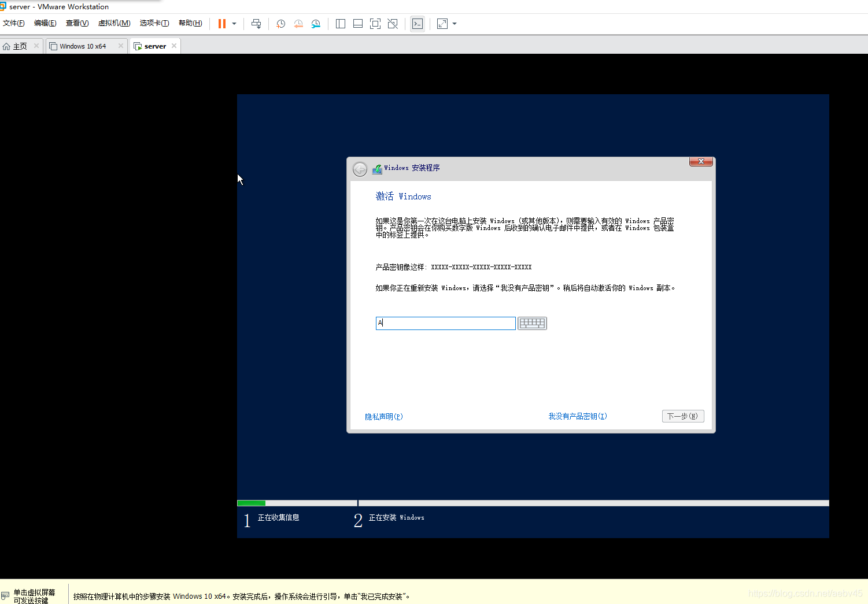This screenshot has width=868, height=604.
Task: Close the Windows 安装程序 dialog
Action: click(x=701, y=161)
